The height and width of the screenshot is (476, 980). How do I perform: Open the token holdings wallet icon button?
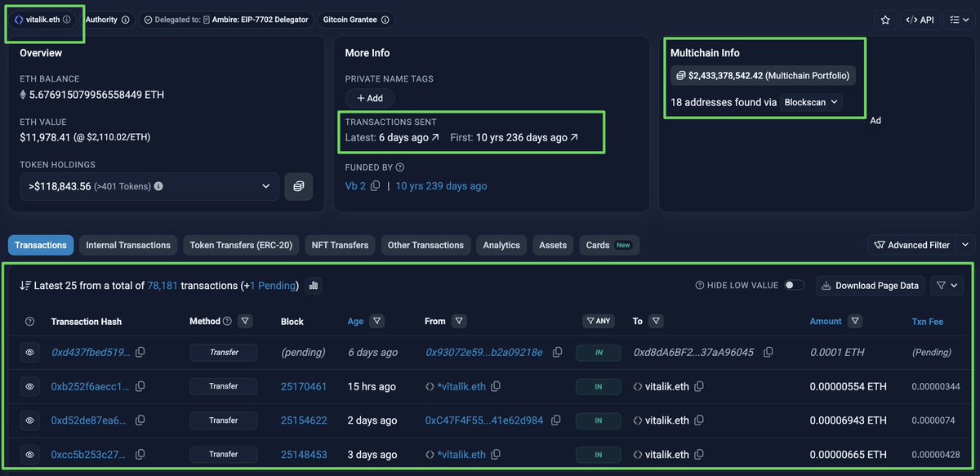[298, 186]
